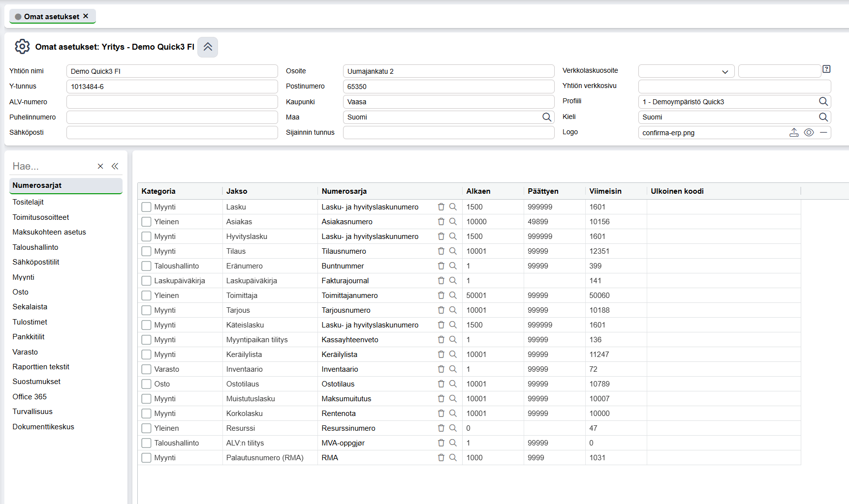Select the Ostotilaus row checkbox
Image resolution: width=849 pixels, height=504 pixels.
point(146,384)
